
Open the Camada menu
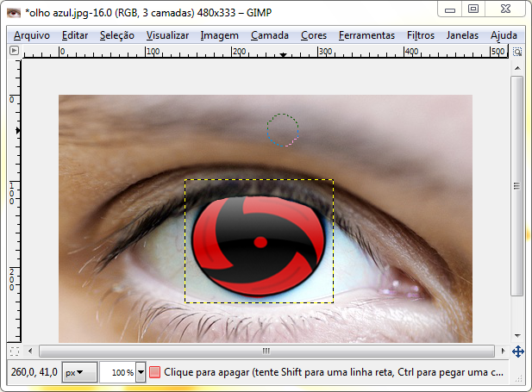pyautogui.click(x=270, y=35)
